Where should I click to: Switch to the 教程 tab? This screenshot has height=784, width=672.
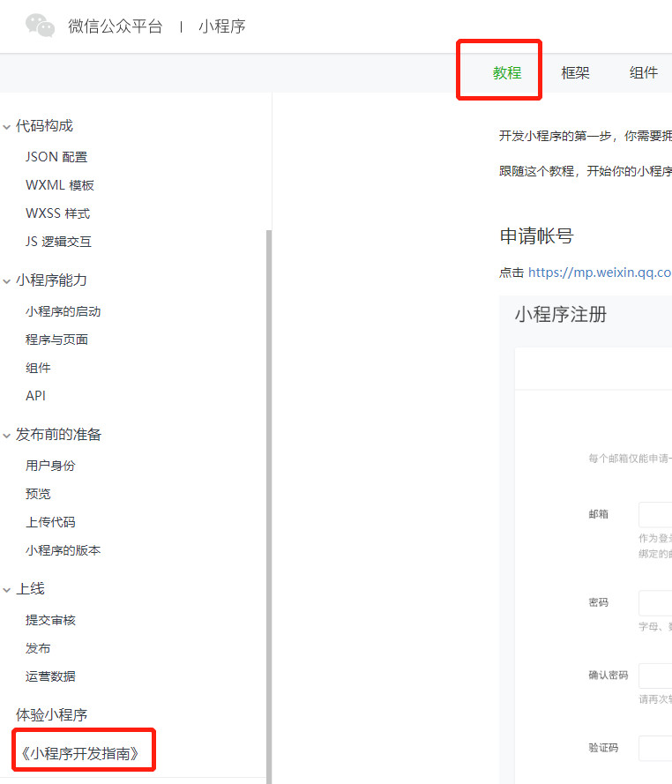point(507,73)
